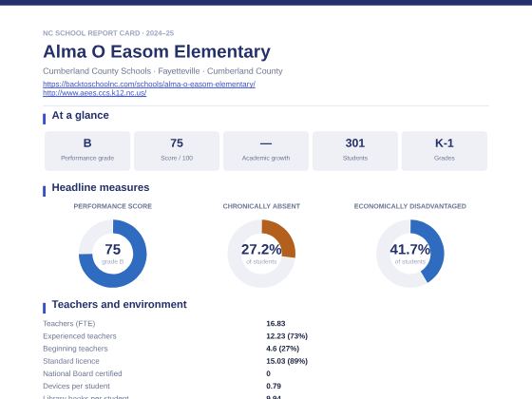
Task: Click the 27.2% chronically absent donut chart
Action: (x=261, y=254)
